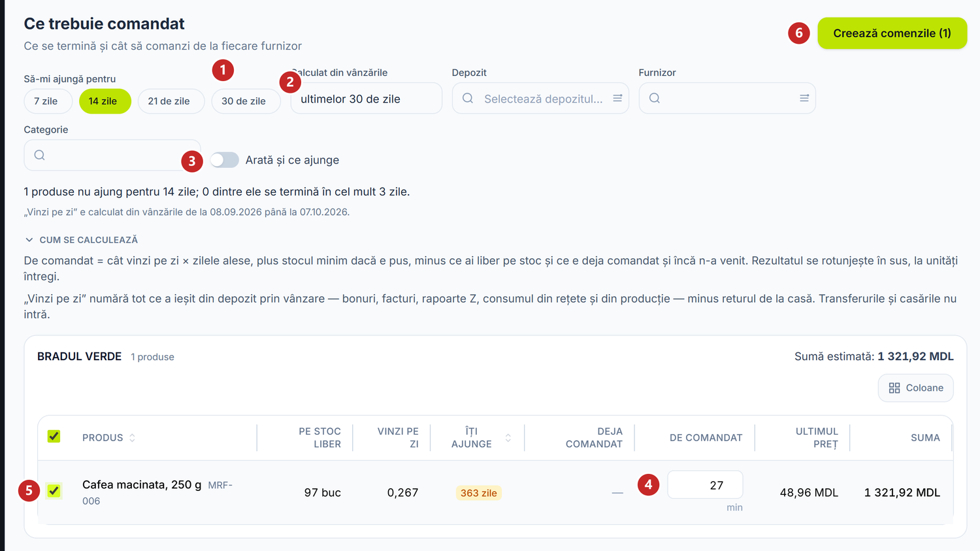Click the Depozit field search icon
The image size is (980, 551).
468,98
